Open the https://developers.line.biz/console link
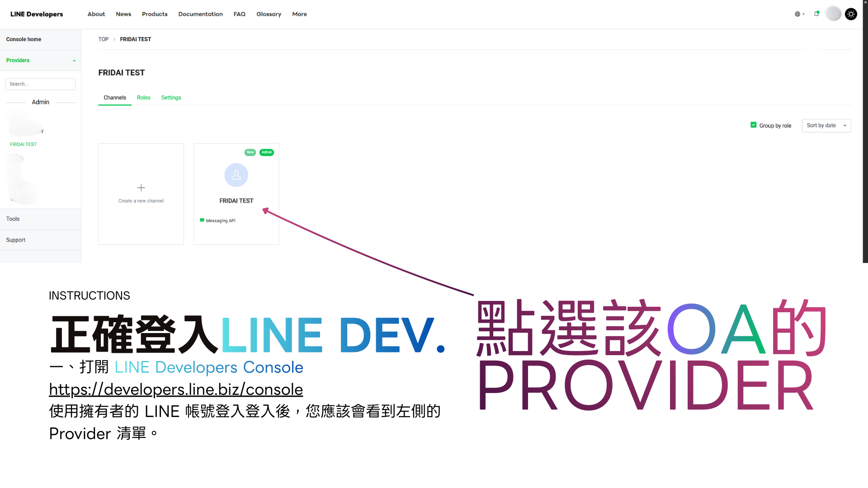Screen dimensions: 868x488 coord(175,389)
